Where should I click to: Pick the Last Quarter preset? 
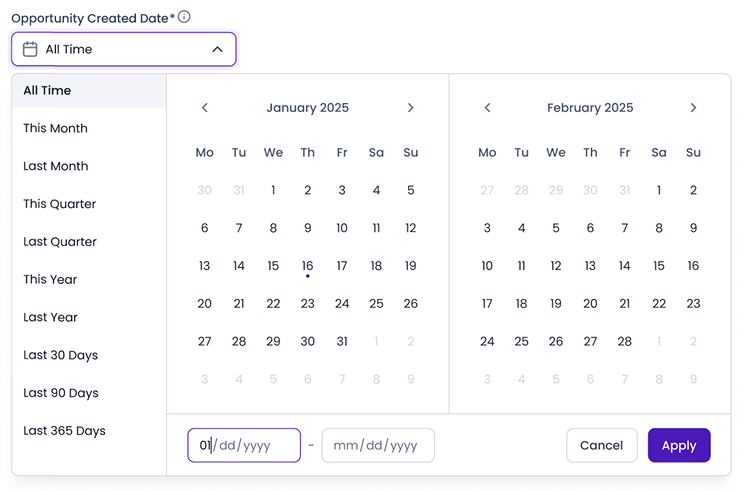point(89,241)
